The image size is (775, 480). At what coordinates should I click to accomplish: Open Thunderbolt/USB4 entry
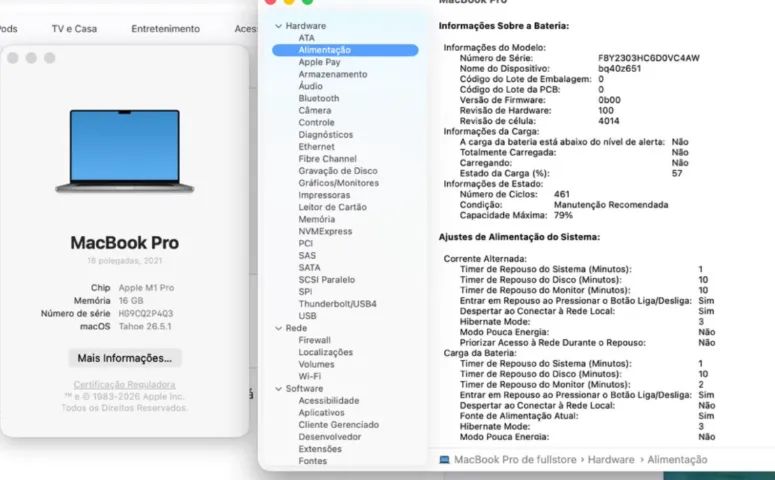[338, 304]
